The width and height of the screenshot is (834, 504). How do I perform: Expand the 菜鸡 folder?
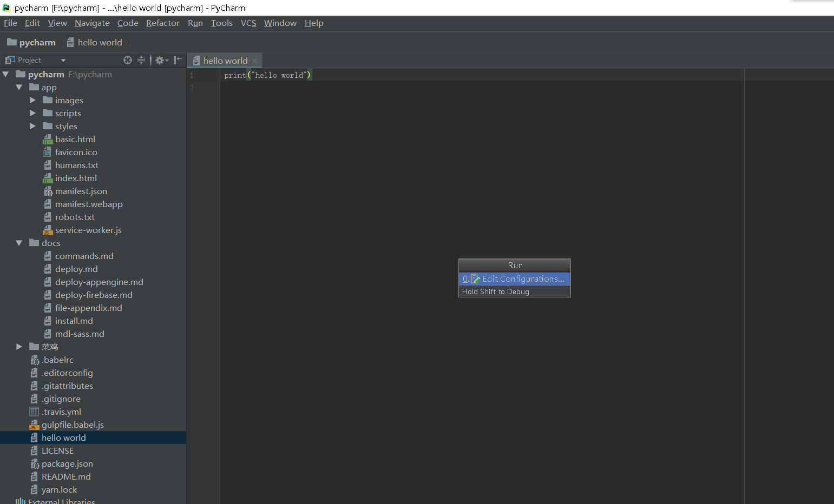[19, 347]
